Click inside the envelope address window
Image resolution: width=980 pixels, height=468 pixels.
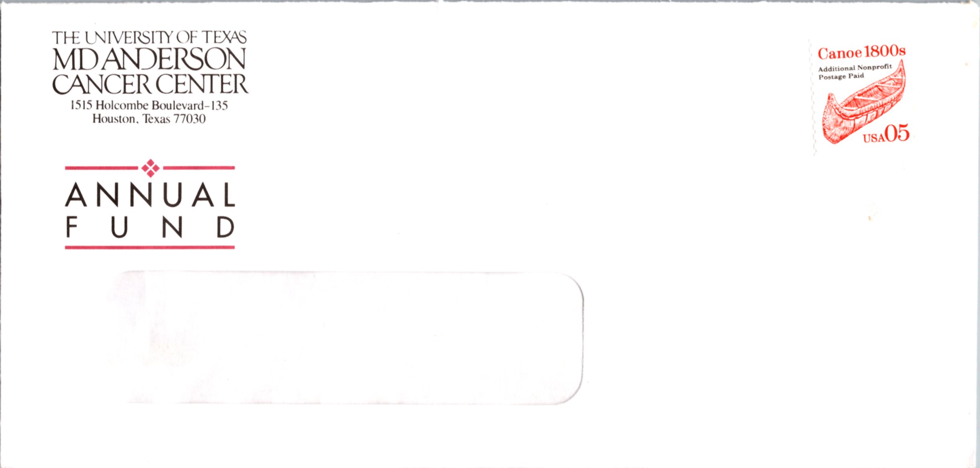[x=346, y=337]
